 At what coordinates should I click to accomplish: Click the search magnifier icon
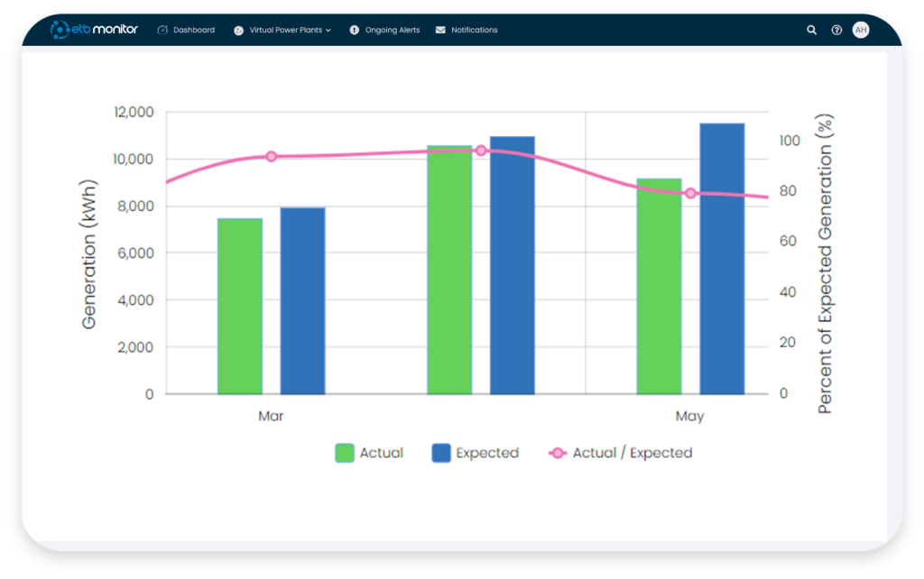coord(811,30)
